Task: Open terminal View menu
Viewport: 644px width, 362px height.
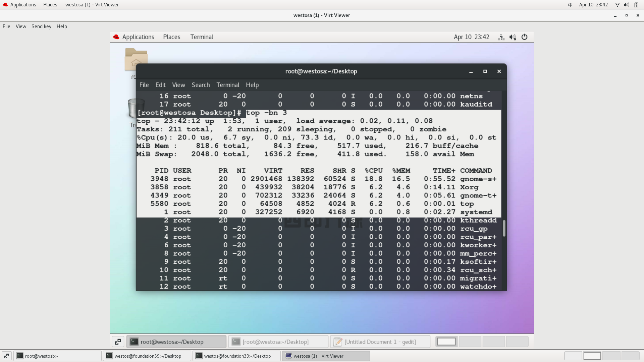Action: (178, 85)
